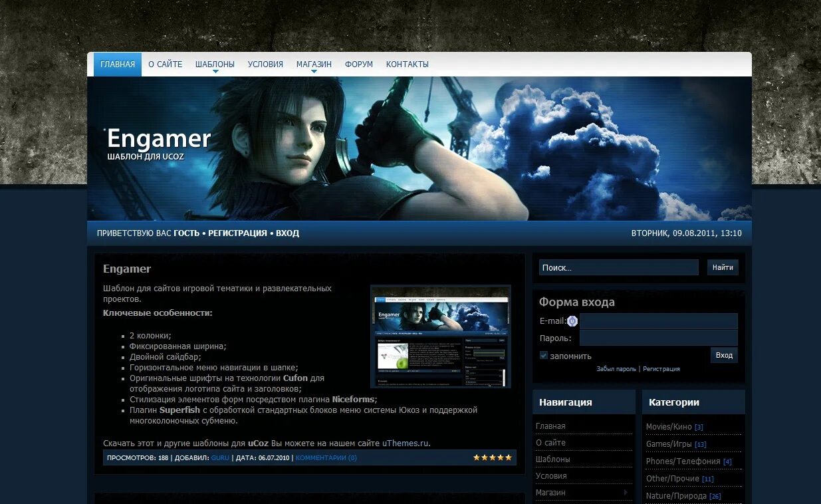
Task: Open the Other/Прочие category
Action: click(673, 479)
